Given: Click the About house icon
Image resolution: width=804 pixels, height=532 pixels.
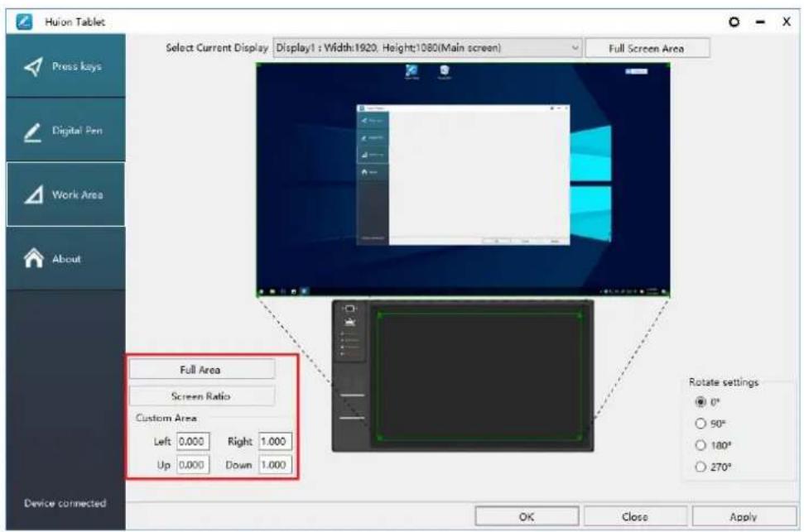Looking at the screenshot, I should point(34,258).
